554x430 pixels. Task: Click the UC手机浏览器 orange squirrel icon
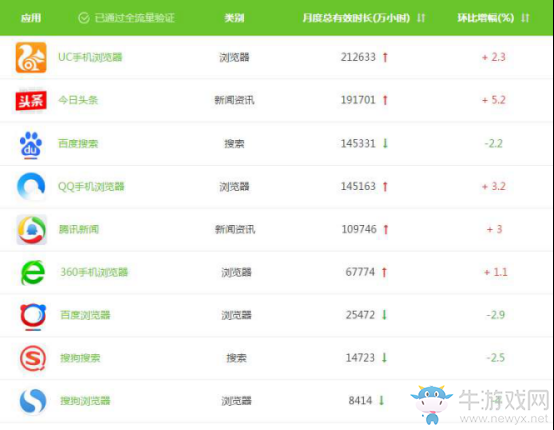click(31, 58)
